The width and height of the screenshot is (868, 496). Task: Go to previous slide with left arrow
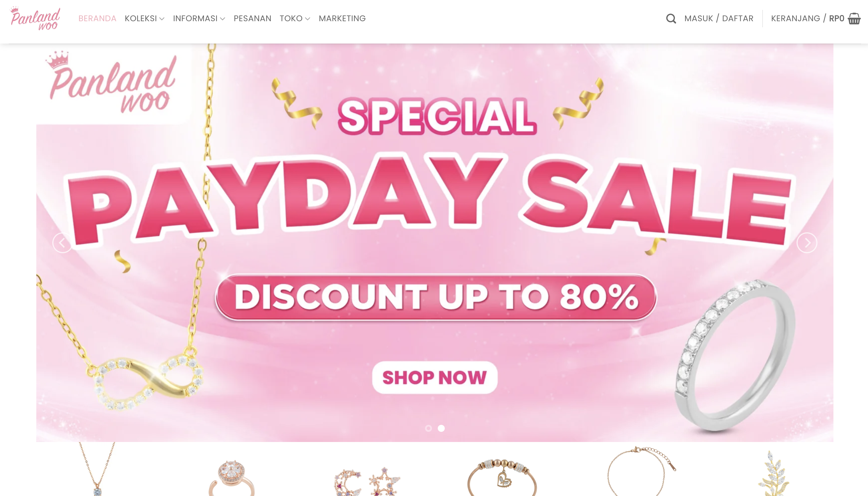coord(62,243)
